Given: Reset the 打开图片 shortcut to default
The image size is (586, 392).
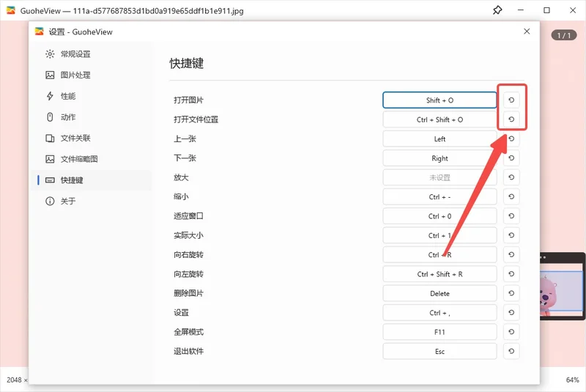Looking at the screenshot, I should pos(511,100).
